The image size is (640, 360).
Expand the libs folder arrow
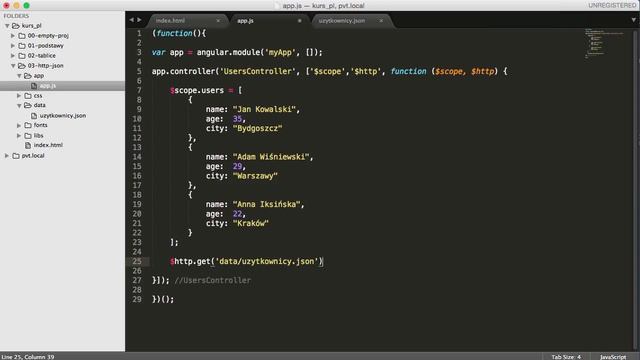[19, 136]
